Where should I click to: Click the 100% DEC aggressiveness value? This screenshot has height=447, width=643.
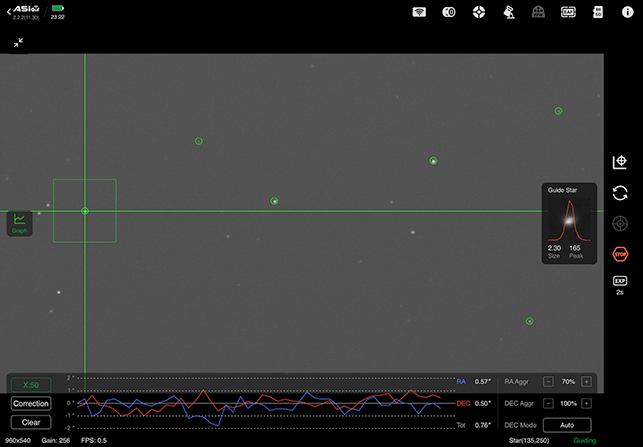tap(568, 404)
